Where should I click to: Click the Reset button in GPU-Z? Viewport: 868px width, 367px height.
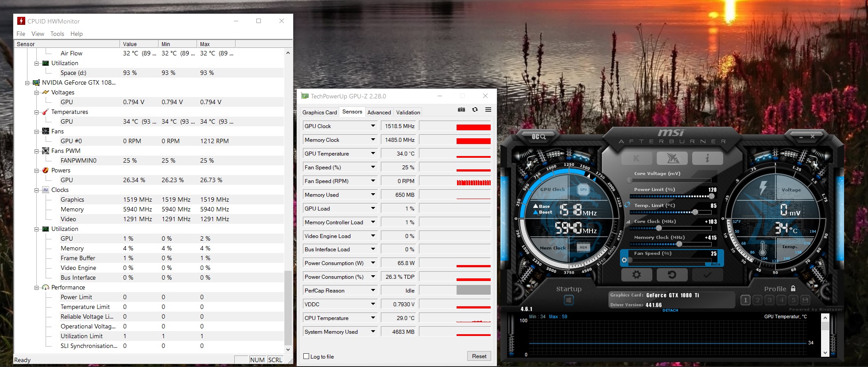[479, 356]
